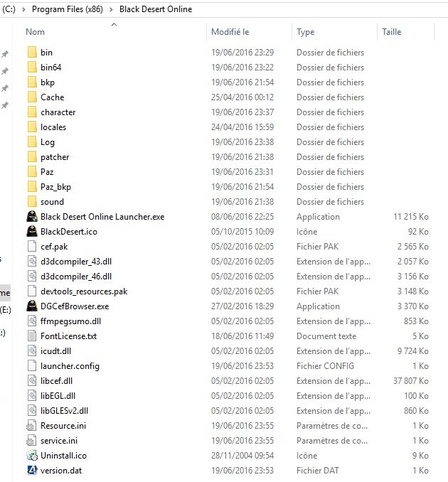Screen dimensions: 448x482
Task: Expand the breadcrumb arrow before Program Files (x86)
Action: pos(25,9)
